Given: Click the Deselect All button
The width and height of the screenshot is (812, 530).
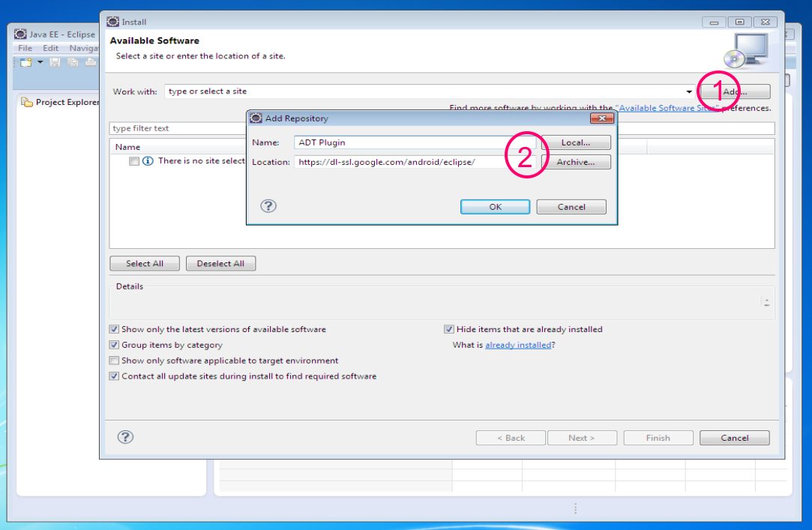Looking at the screenshot, I should coord(220,263).
